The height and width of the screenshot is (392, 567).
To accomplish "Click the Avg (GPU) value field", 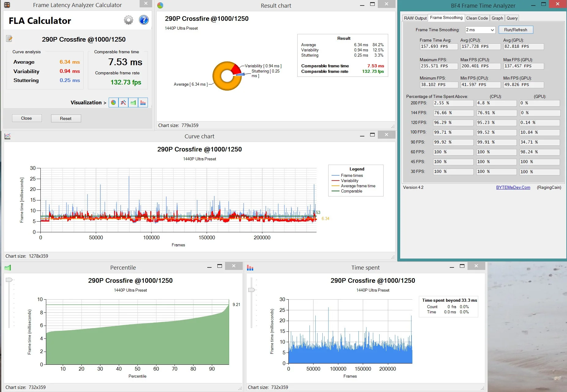I will point(524,47).
